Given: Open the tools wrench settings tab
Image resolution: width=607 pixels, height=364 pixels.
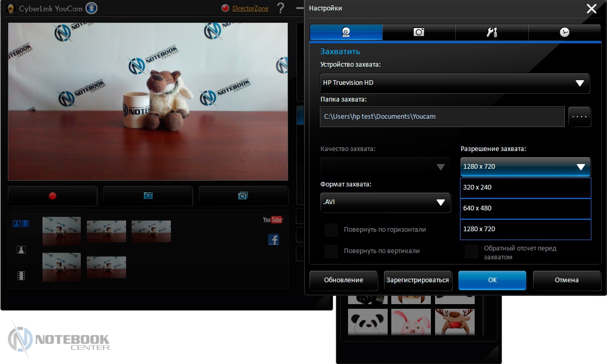Looking at the screenshot, I should (x=492, y=32).
